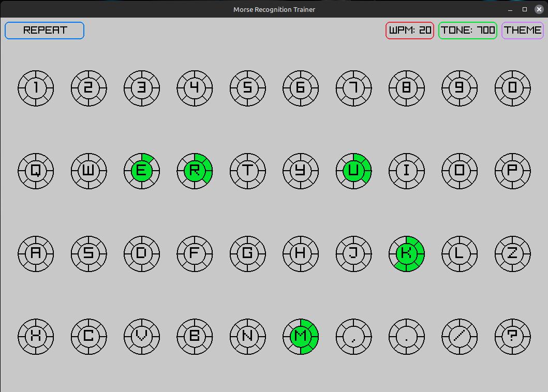The height and width of the screenshot is (392, 548).
Task: Select the number 1 key
Action: click(x=36, y=88)
